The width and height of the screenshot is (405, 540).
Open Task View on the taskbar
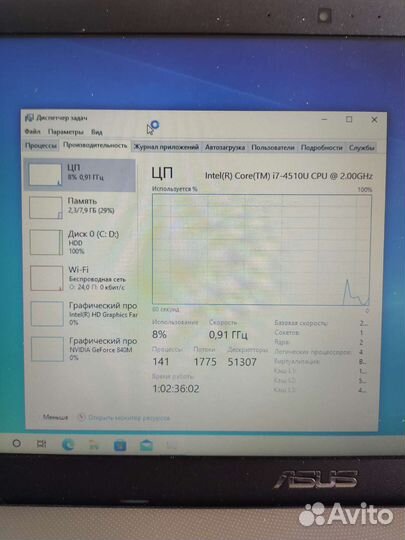coord(41,444)
